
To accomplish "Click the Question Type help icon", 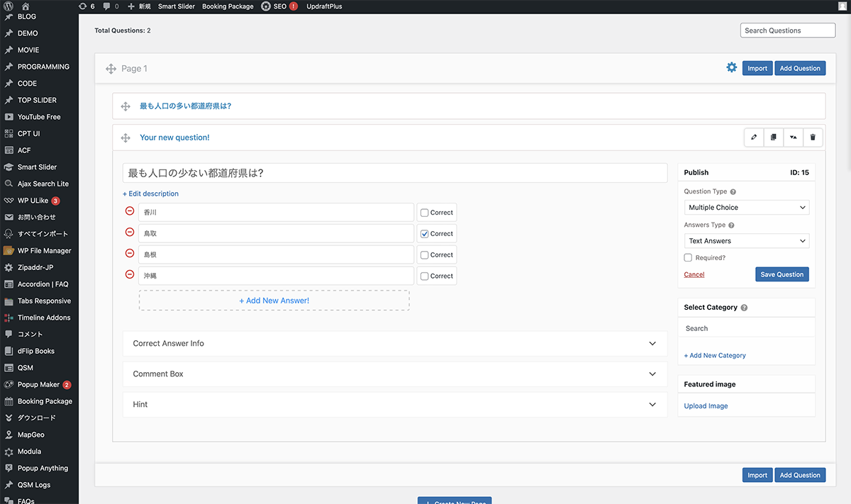I will 733,192.
